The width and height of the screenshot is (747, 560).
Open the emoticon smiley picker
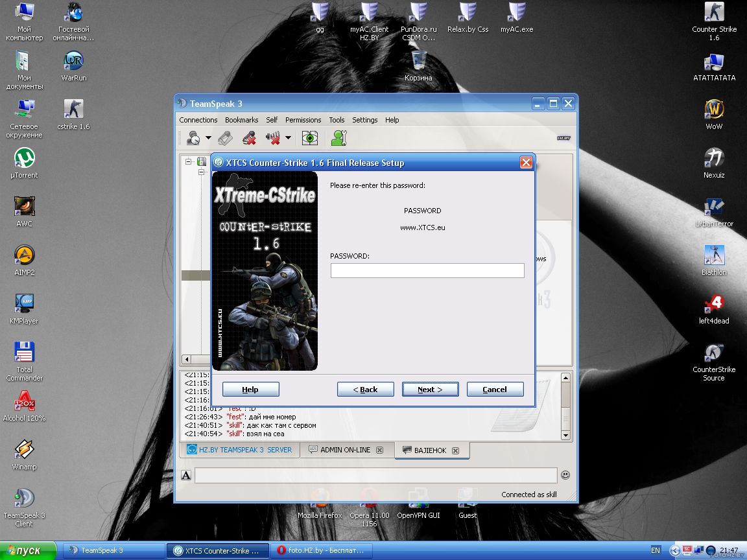coord(565,474)
